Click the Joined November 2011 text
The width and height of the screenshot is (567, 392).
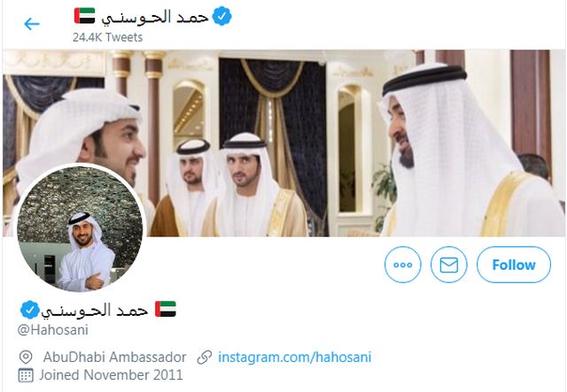tap(111, 375)
